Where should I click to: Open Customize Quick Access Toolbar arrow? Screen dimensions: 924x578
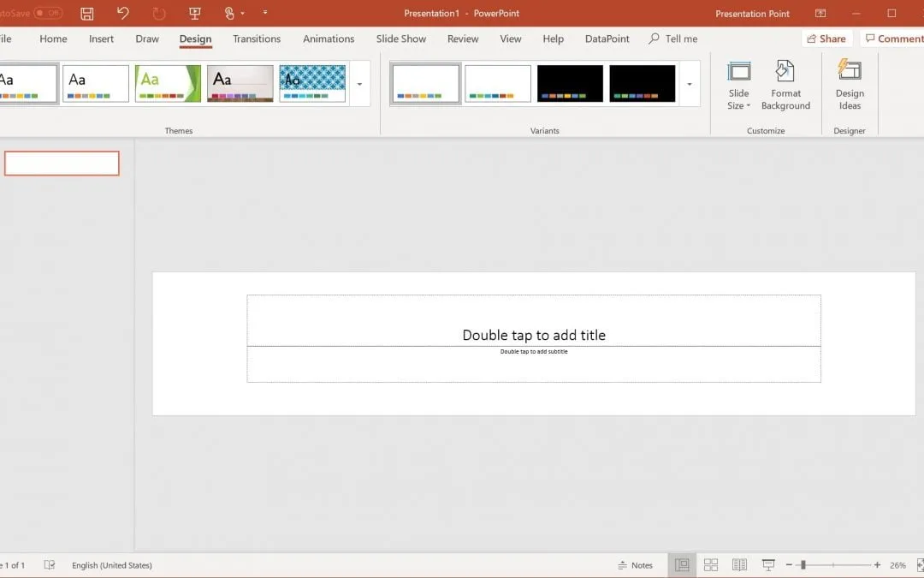point(265,12)
